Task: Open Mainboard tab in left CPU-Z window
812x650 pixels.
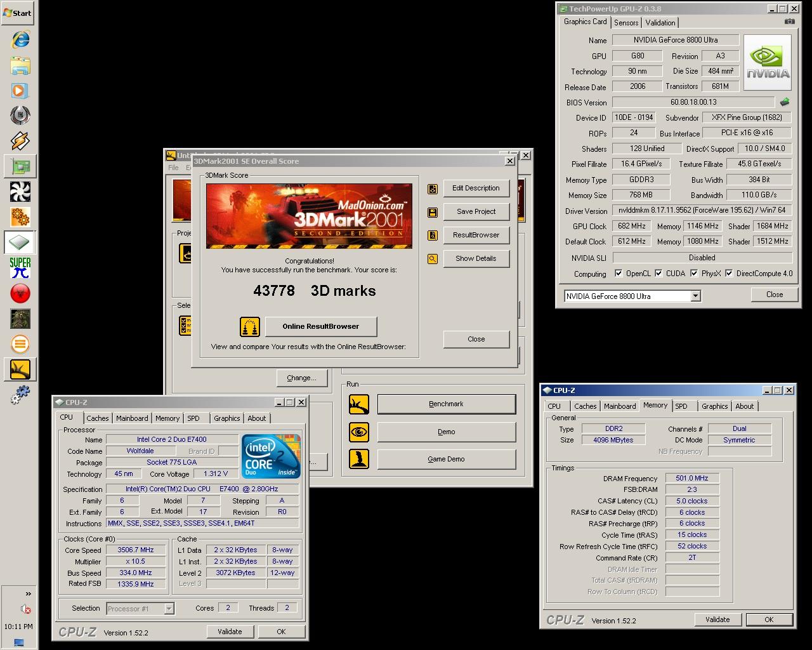Action: point(132,418)
